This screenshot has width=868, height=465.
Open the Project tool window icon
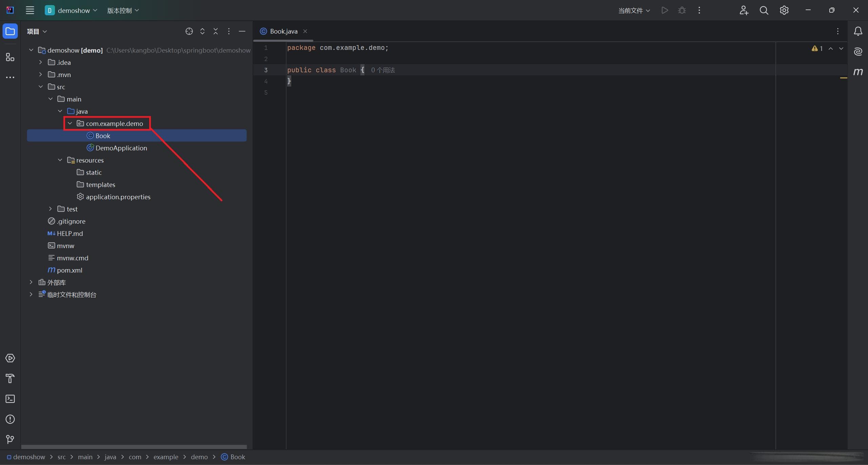coord(10,31)
